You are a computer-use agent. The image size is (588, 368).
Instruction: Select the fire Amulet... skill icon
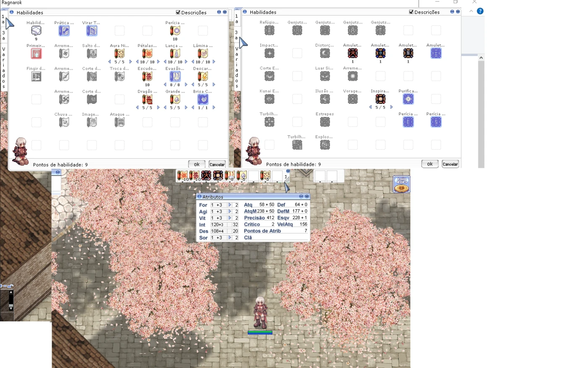(352, 53)
